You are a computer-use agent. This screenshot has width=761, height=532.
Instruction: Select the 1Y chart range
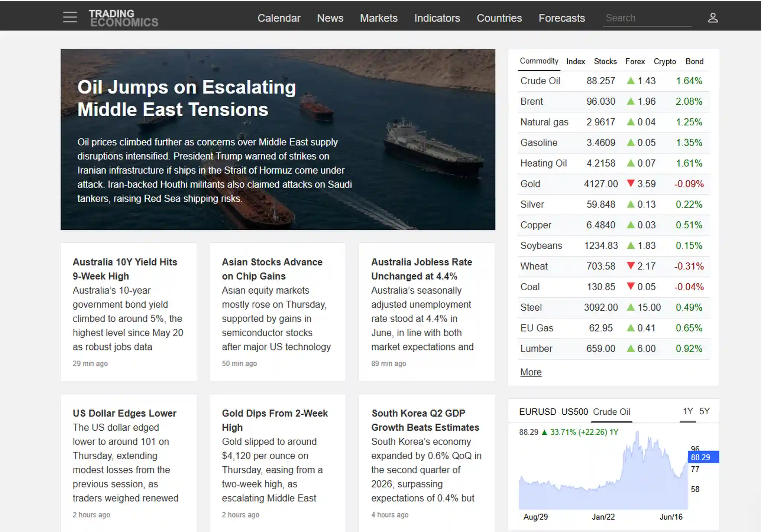(688, 411)
